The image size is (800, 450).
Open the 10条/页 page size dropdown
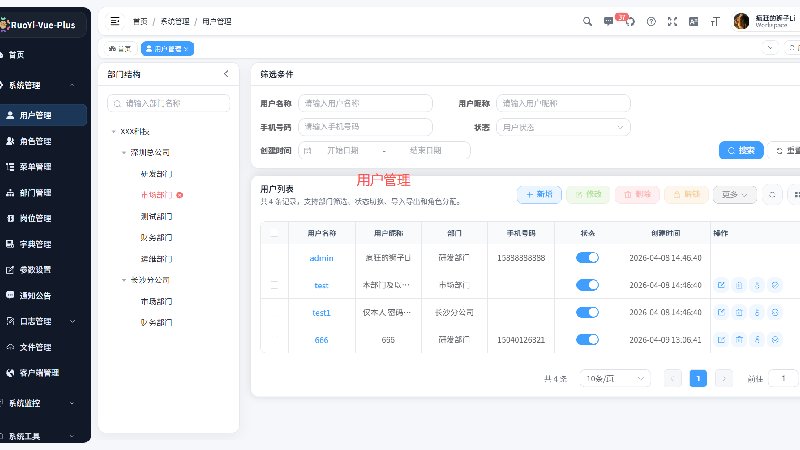[x=615, y=378]
